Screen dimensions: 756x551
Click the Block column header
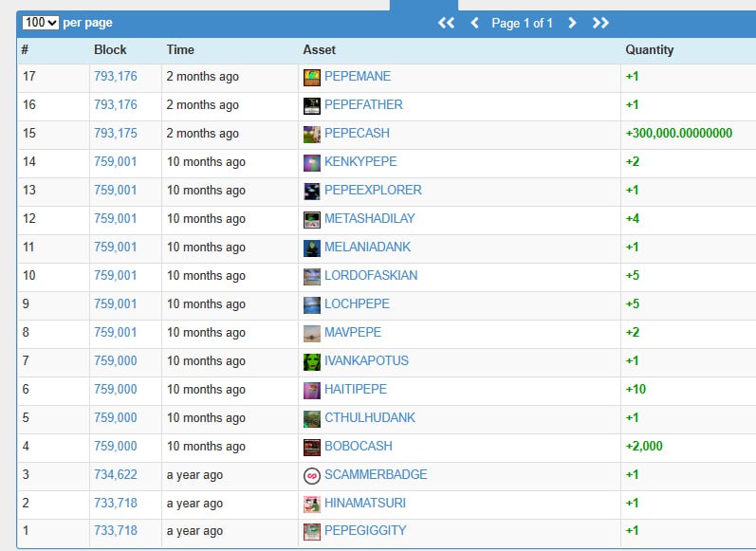pyautogui.click(x=110, y=49)
